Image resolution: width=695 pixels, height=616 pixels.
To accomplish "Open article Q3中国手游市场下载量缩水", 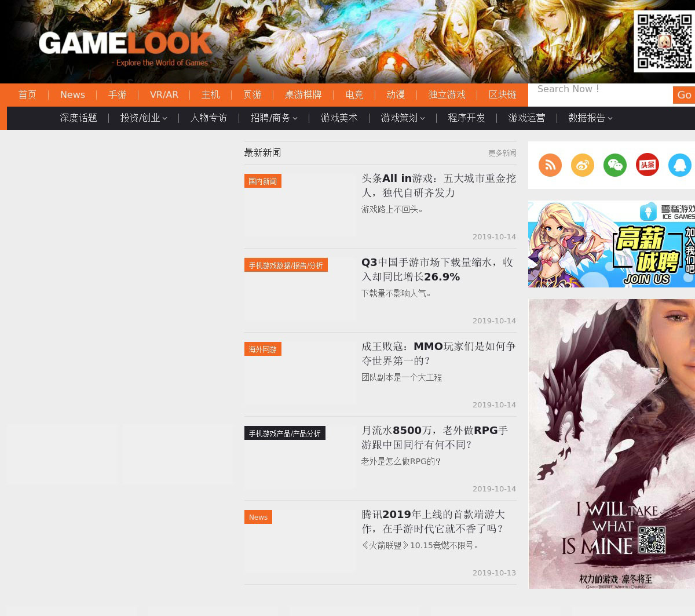I will [437, 269].
